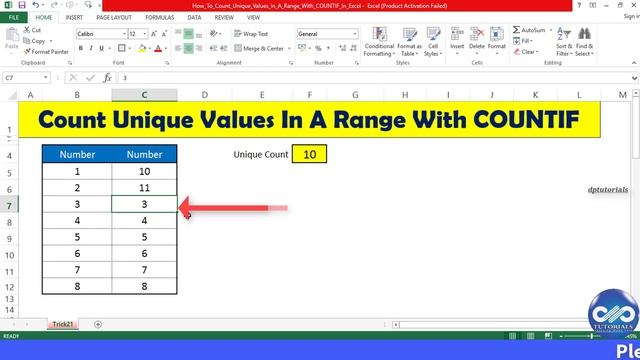
Task: Click Increase Indent icon
Action: click(223, 48)
